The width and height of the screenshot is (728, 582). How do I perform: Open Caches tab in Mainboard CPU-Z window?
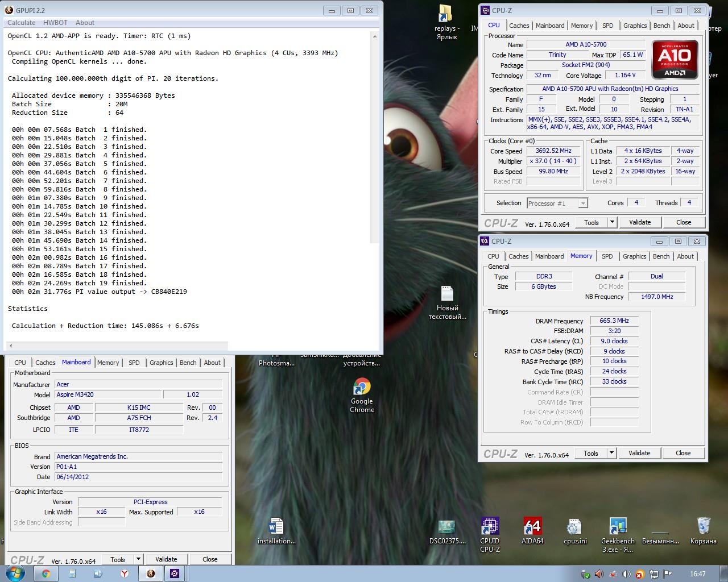pos(45,363)
